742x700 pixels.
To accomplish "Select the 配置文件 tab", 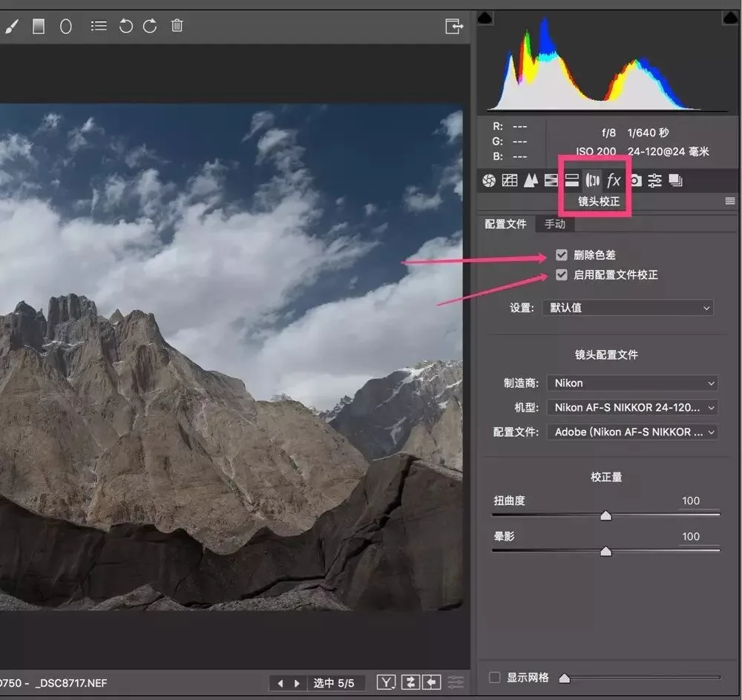I will click(x=505, y=224).
